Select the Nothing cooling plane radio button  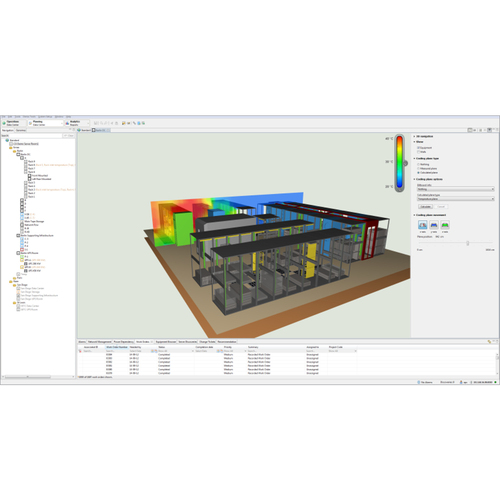(x=418, y=164)
